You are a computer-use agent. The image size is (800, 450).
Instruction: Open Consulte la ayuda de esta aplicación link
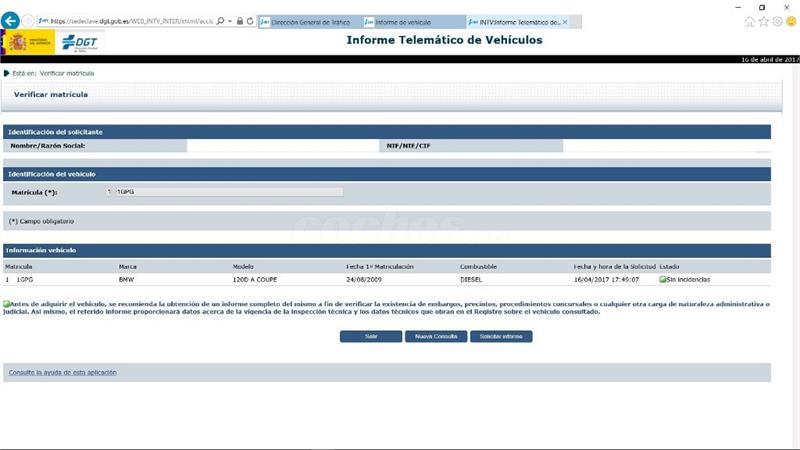[62, 372]
